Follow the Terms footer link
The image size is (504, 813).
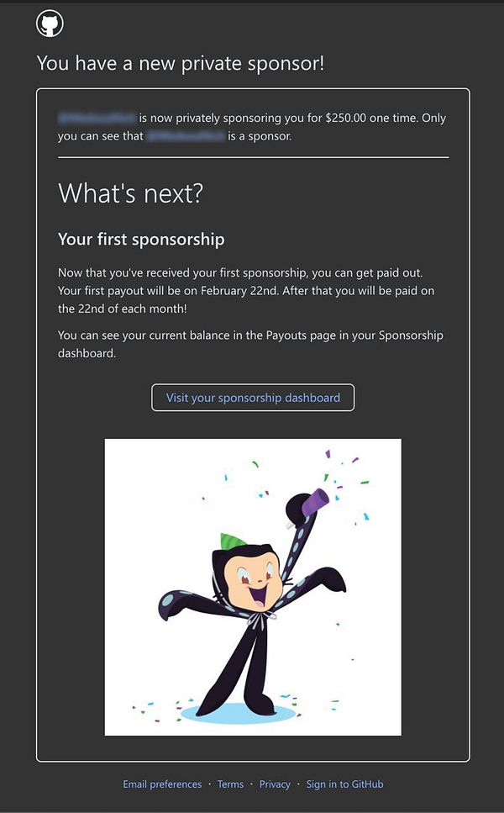point(230,784)
